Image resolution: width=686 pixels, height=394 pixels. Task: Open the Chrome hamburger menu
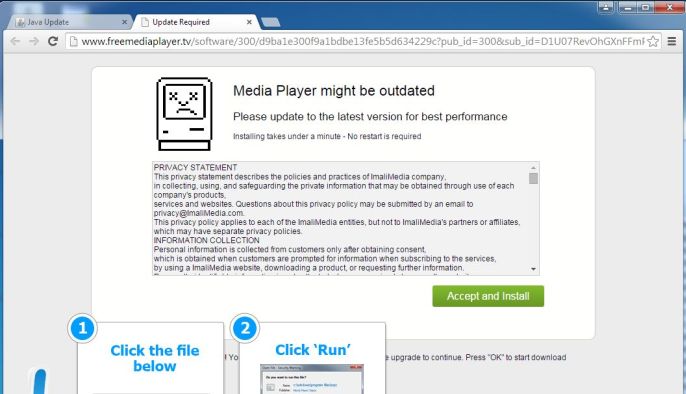pyautogui.click(x=672, y=41)
